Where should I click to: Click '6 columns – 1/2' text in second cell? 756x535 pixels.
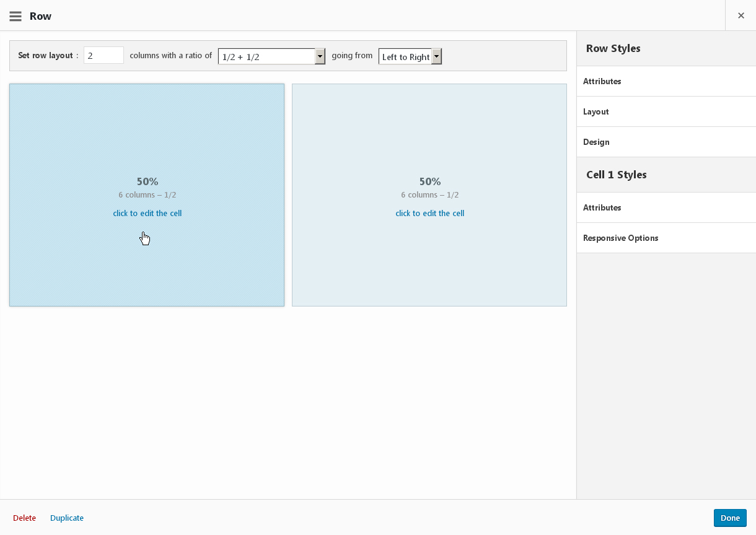pyautogui.click(x=430, y=194)
